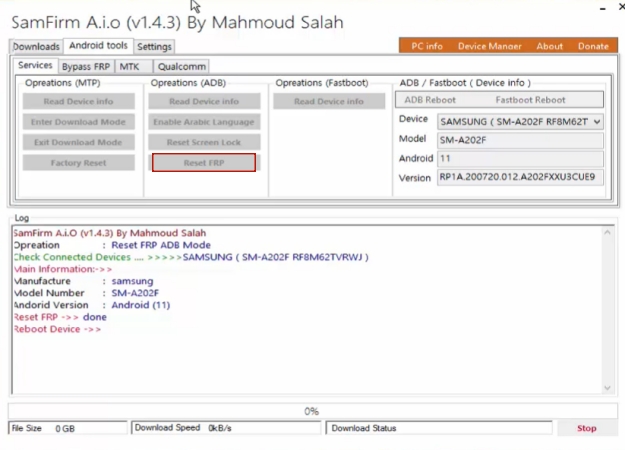The width and height of the screenshot is (625, 450).
Task: Click Exit Download Mode button
Action: click(x=79, y=142)
